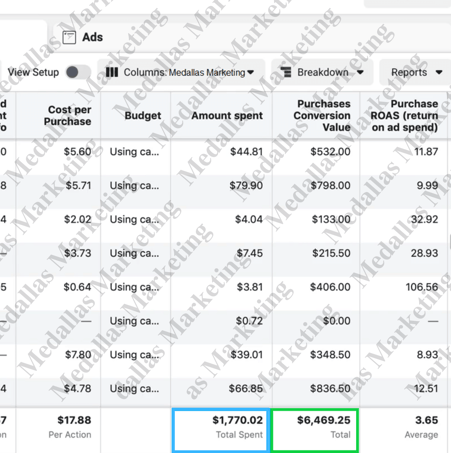451x453 pixels.
Task: Select the $798.00 conversion value cell
Action: [330, 186]
